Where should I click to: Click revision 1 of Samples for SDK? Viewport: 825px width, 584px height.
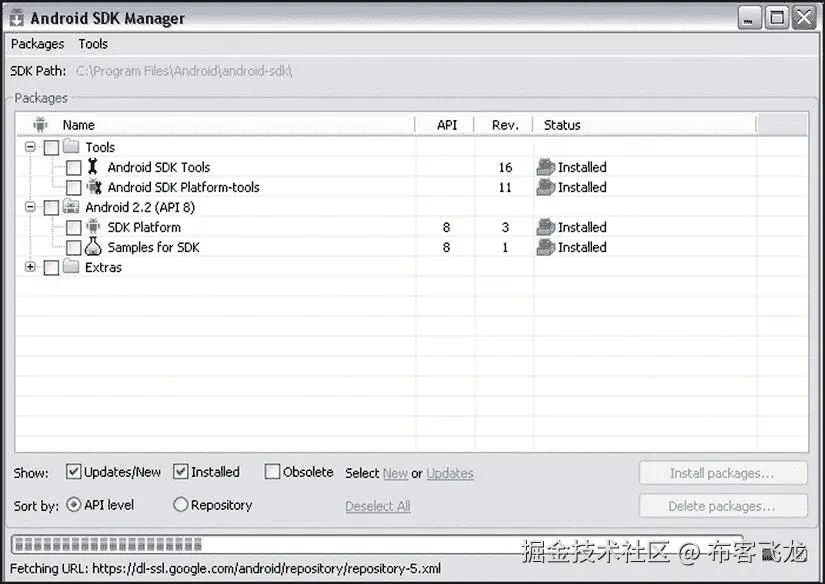(505, 247)
